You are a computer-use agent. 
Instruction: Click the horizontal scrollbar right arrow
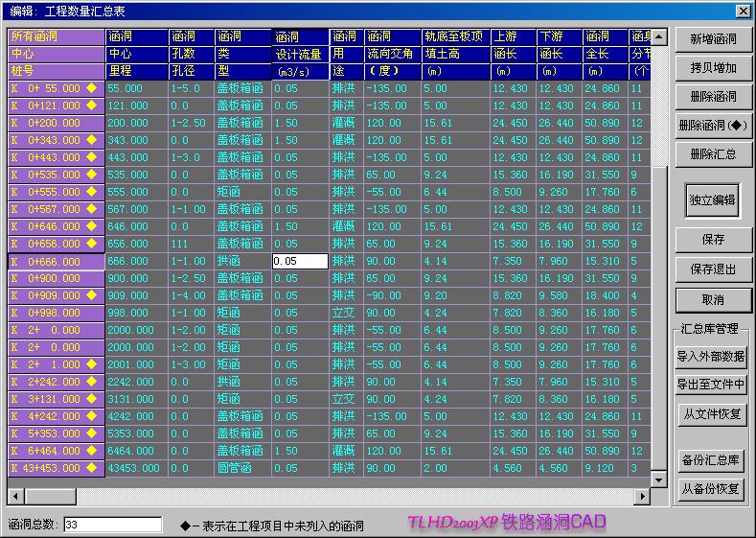click(642, 496)
